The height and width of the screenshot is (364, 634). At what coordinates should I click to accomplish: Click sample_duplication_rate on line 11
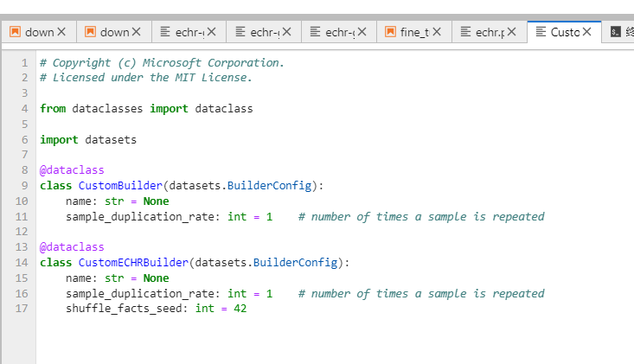140,217
